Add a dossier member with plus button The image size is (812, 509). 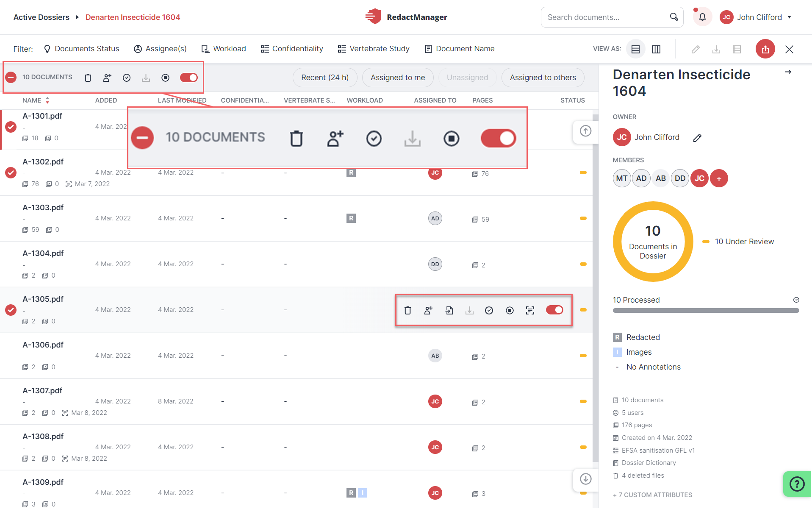coord(719,178)
